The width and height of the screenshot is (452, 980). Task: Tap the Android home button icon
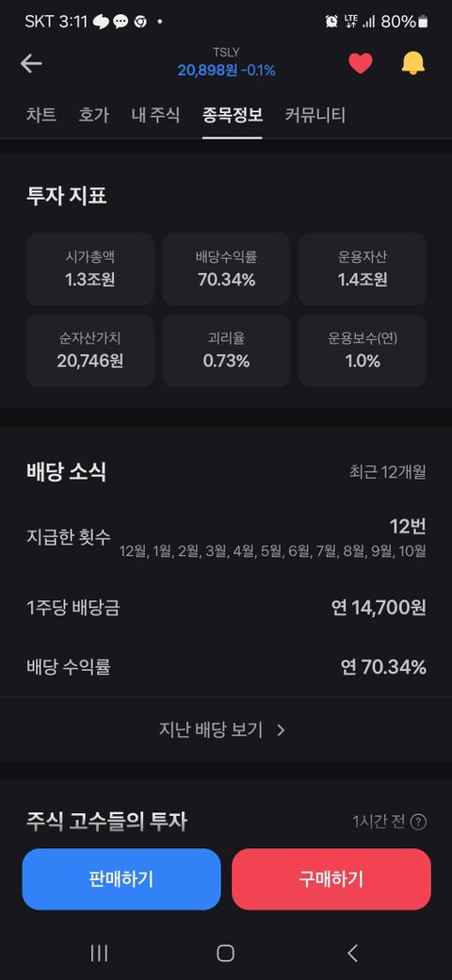[x=225, y=953]
